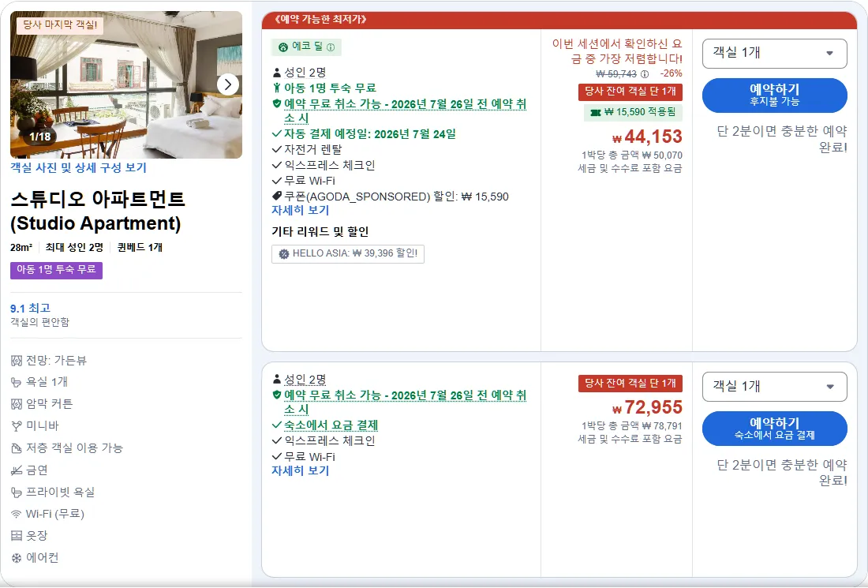868x588 pixels.
Task: Open info icon next to ₩59,743 price
Action: [645, 73]
